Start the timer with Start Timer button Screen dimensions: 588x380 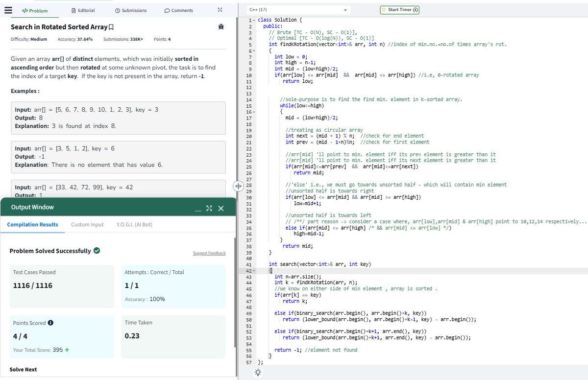tap(400, 10)
